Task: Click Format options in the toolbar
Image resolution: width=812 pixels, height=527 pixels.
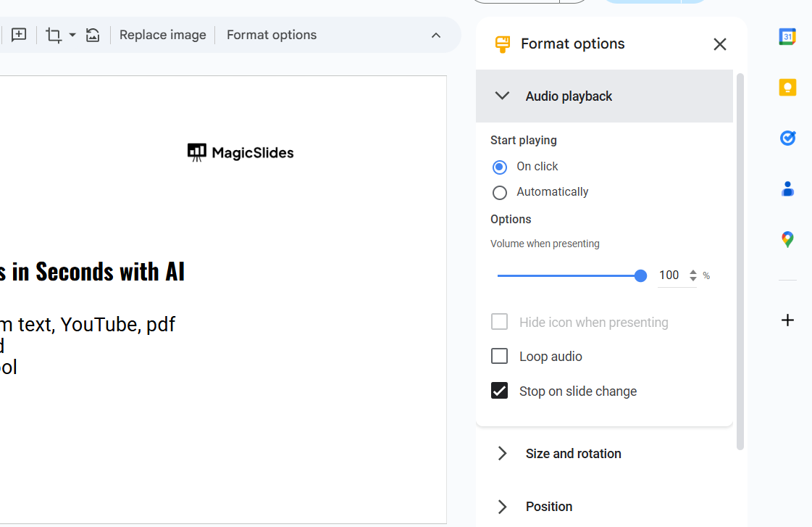Action: [x=272, y=35]
